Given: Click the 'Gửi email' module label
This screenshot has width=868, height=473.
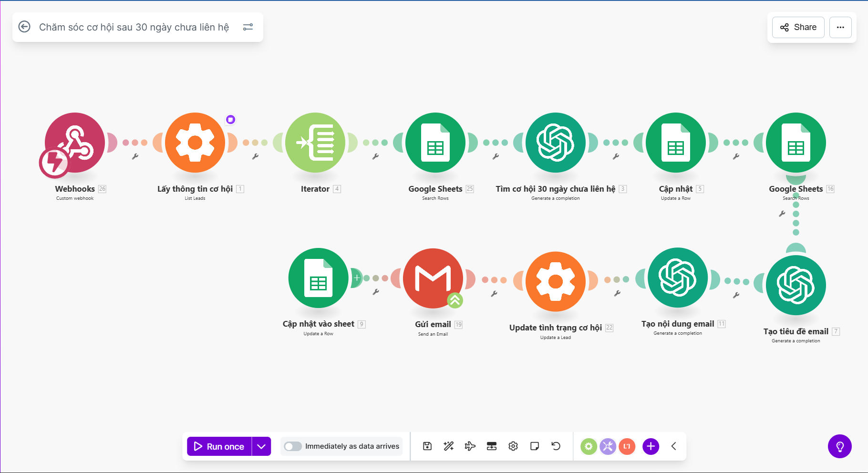Looking at the screenshot, I should click(x=433, y=324).
